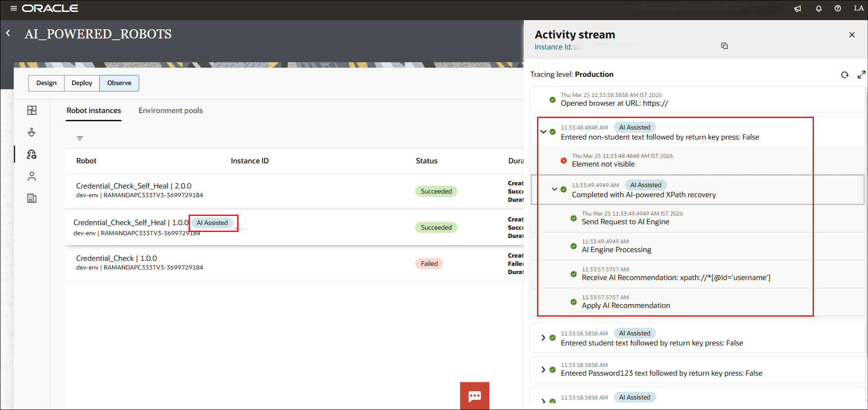Open the announcements megaphone icon

pyautogui.click(x=797, y=8)
